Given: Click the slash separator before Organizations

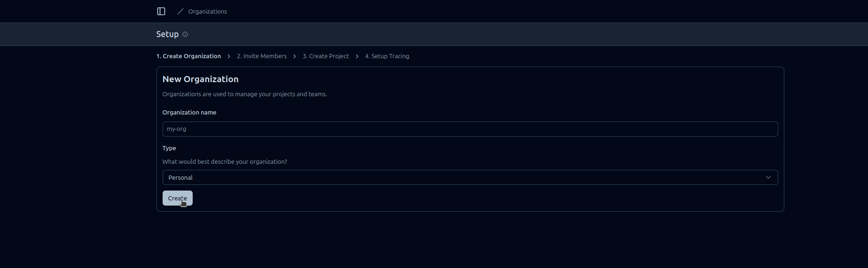Looking at the screenshot, I should click(180, 11).
